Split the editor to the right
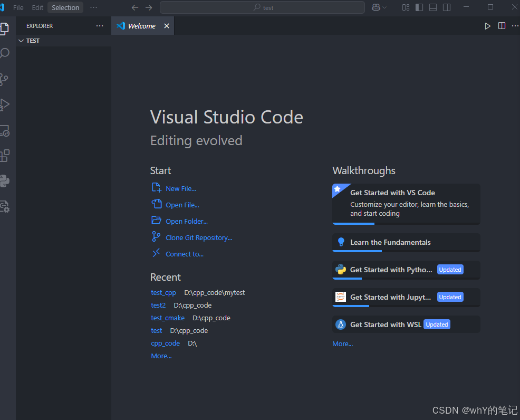This screenshot has width=520, height=420. [x=502, y=26]
